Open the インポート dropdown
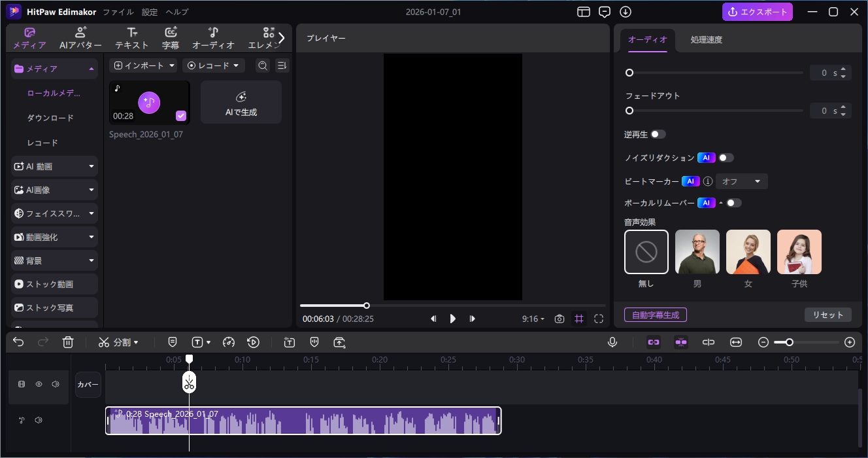868x458 pixels. pos(142,65)
